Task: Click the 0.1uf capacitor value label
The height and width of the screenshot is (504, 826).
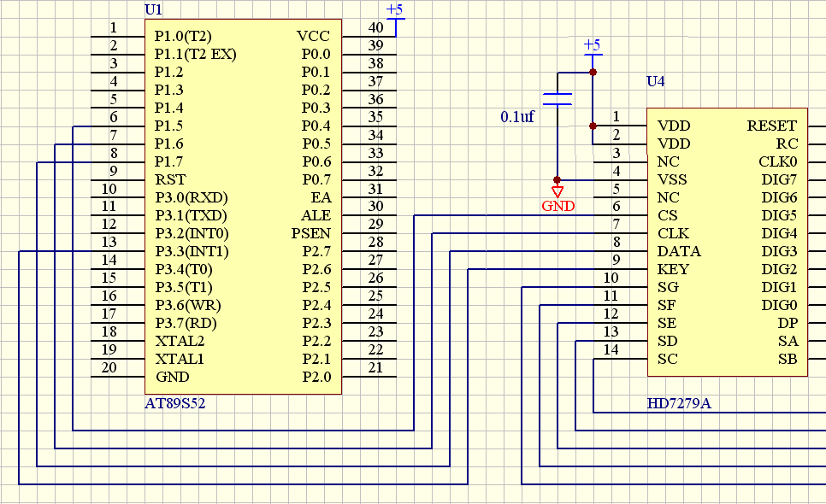Action: pyautogui.click(x=517, y=117)
